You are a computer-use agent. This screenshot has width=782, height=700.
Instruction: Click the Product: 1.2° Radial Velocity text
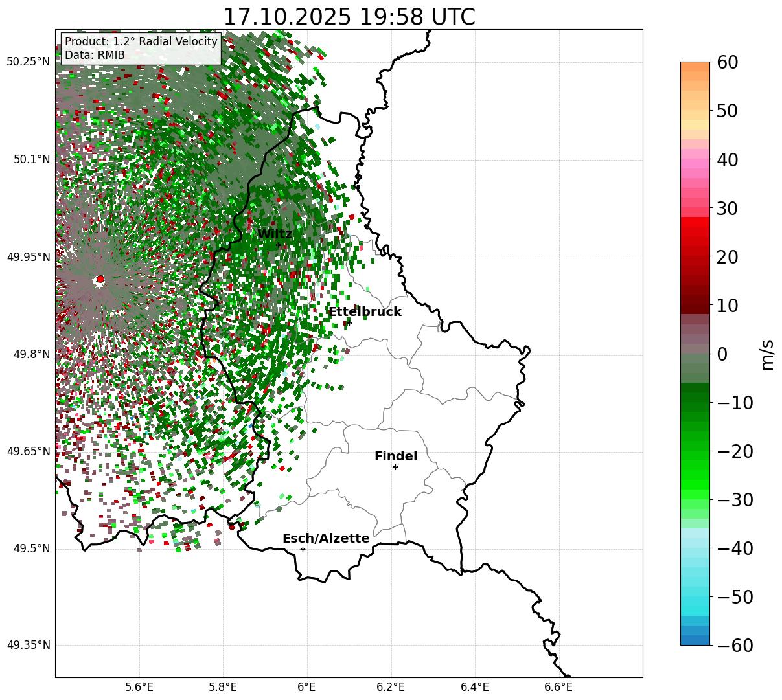click(141, 42)
